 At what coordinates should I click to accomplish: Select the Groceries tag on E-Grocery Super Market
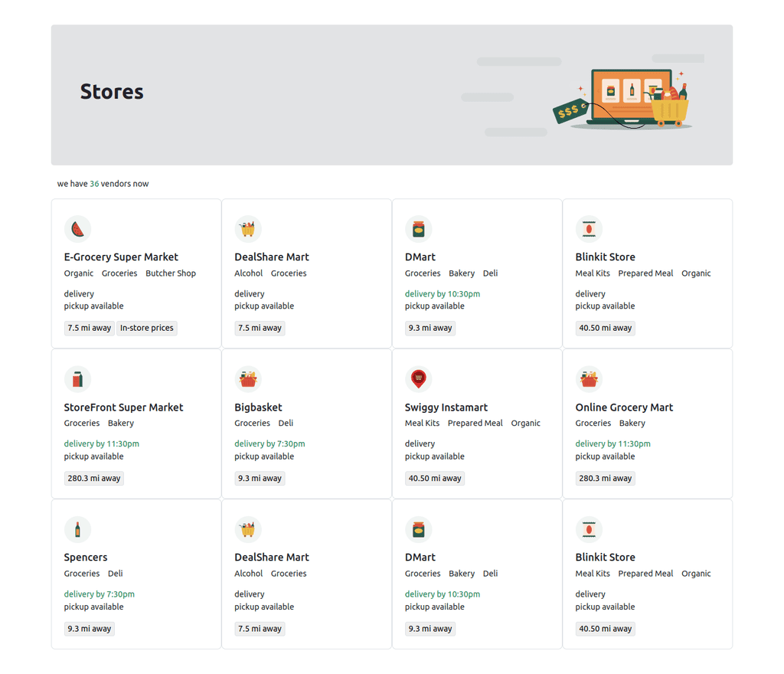tap(119, 273)
